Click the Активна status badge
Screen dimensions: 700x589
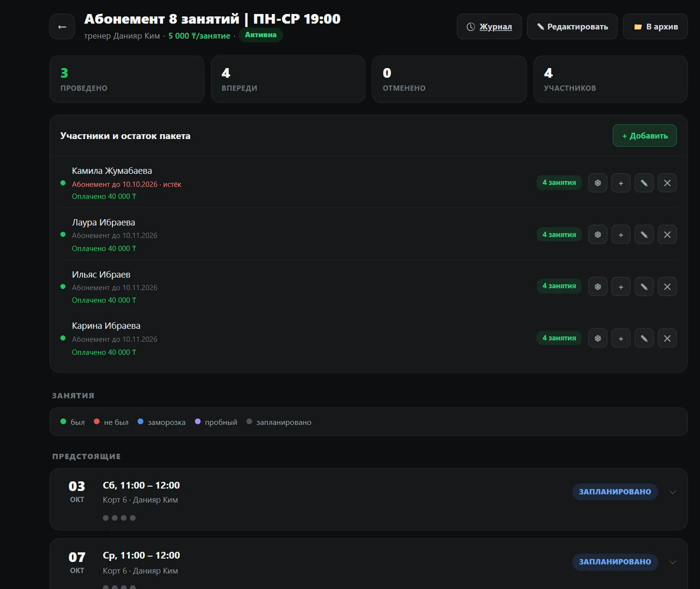pos(260,35)
